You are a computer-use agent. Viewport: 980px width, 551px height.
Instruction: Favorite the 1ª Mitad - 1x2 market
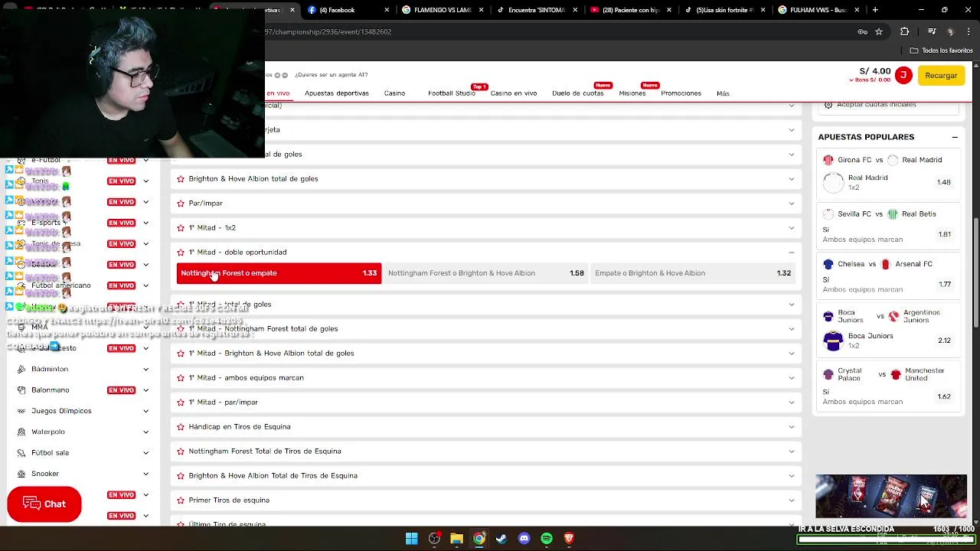click(x=181, y=228)
